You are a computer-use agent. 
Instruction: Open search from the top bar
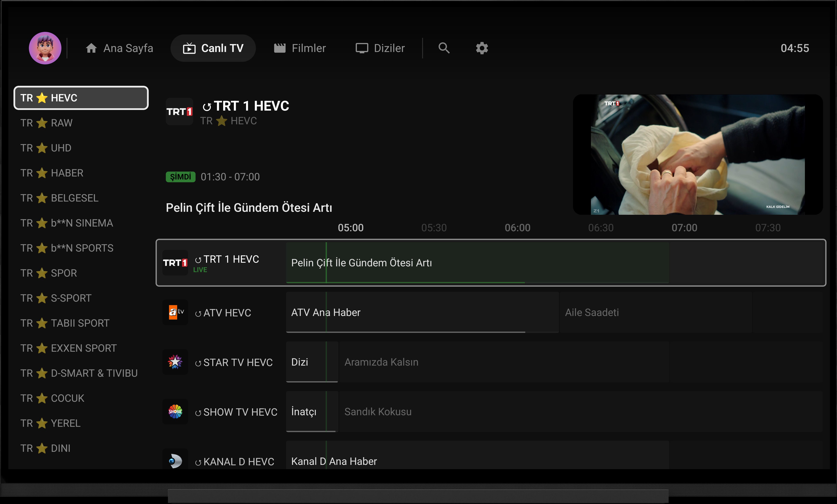pos(444,48)
